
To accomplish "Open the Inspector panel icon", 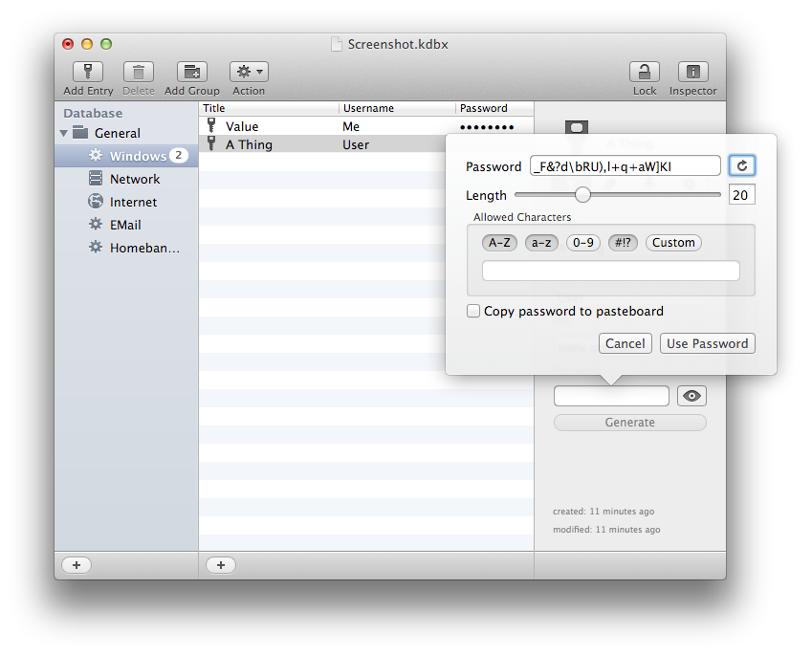I will click(692, 73).
